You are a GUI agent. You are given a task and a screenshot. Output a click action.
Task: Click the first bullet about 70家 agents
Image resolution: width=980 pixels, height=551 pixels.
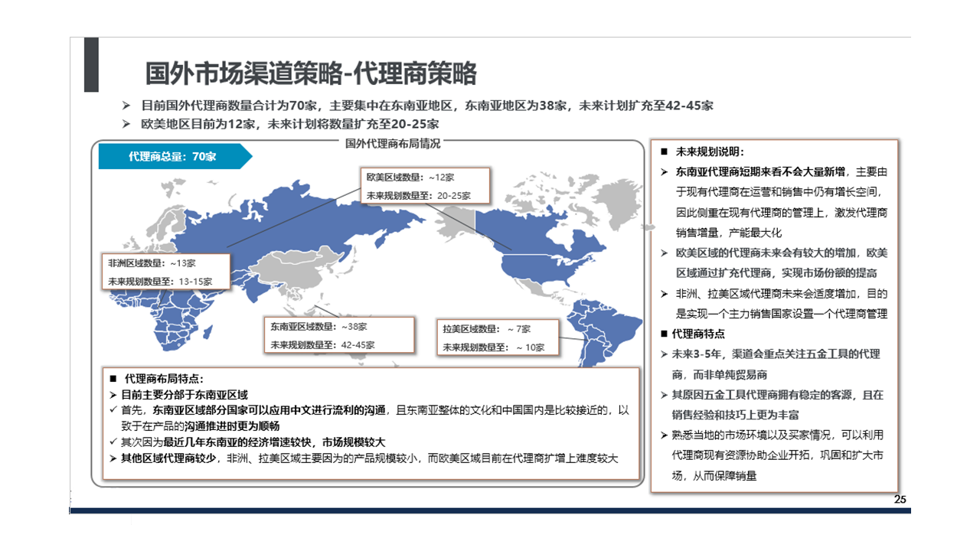pos(427,106)
